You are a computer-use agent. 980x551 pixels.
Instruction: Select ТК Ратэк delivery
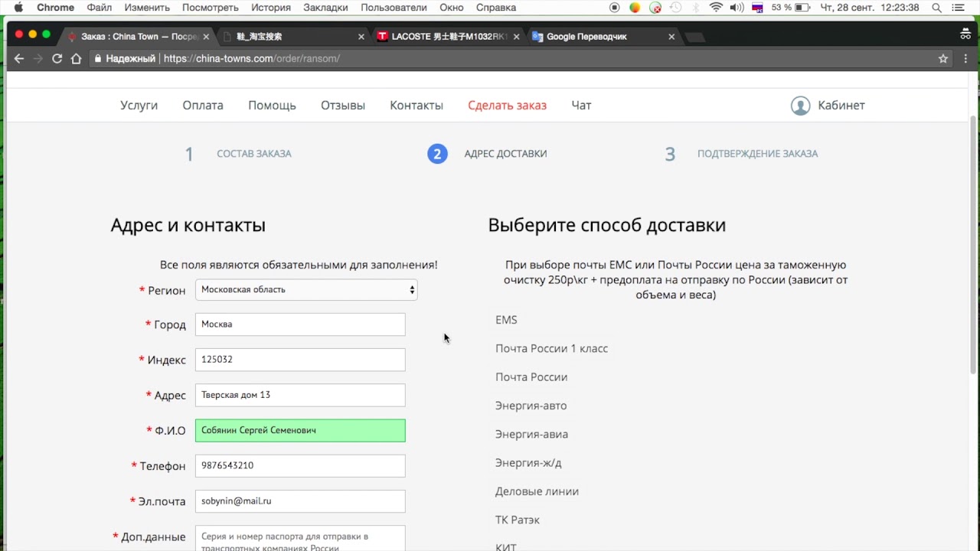pyautogui.click(x=518, y=520)
